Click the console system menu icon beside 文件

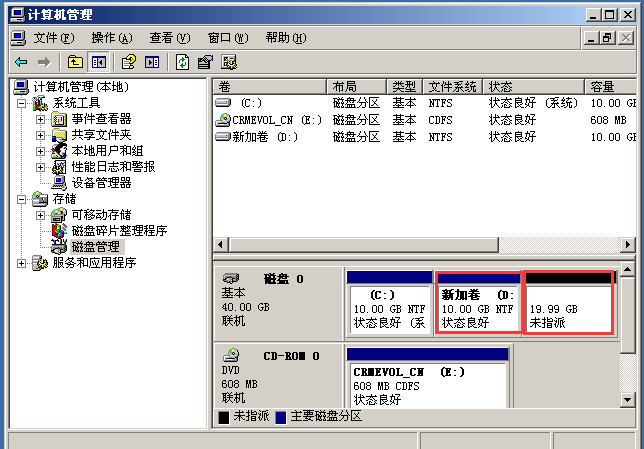pos(18,38)
